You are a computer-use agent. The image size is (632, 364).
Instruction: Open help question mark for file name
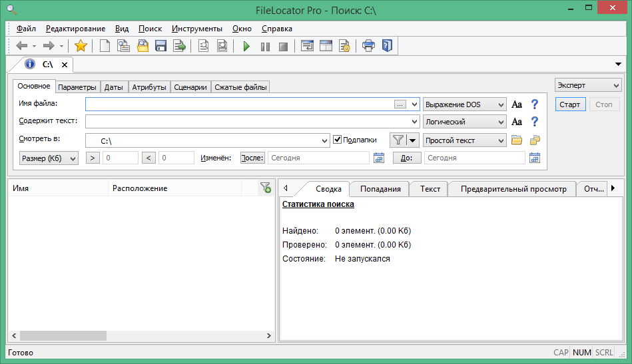535,104
